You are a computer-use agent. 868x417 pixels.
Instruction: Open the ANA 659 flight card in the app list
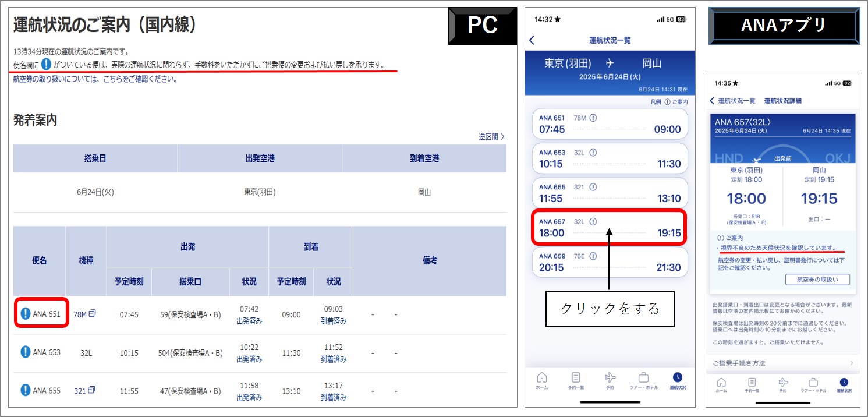click(x=610, y=261)
